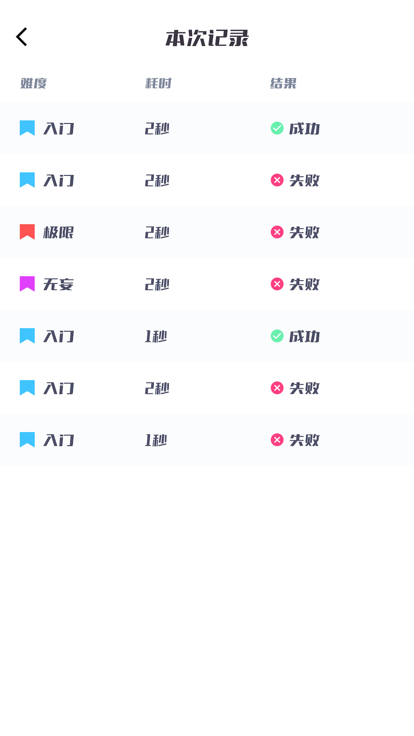
Task: Click green success checkmark in first row
Action: pyautogui.click(x=277, y=128)
